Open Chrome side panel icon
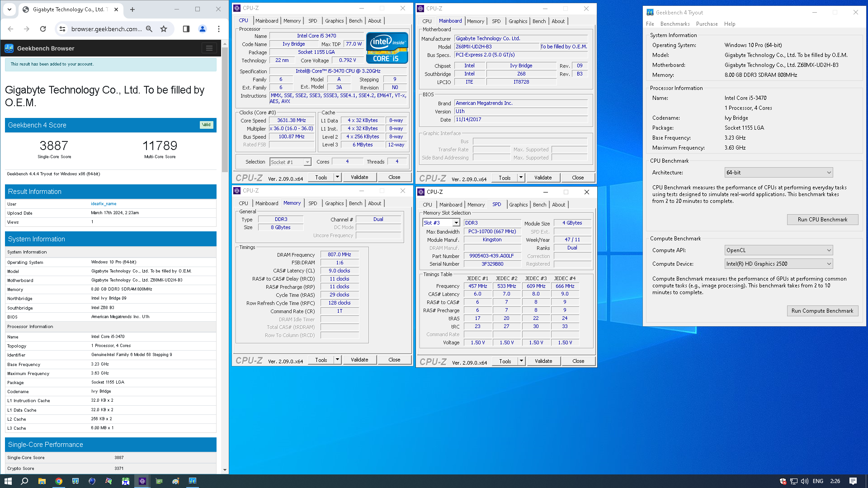Screen dimensions: 868x488 point(186,29)
